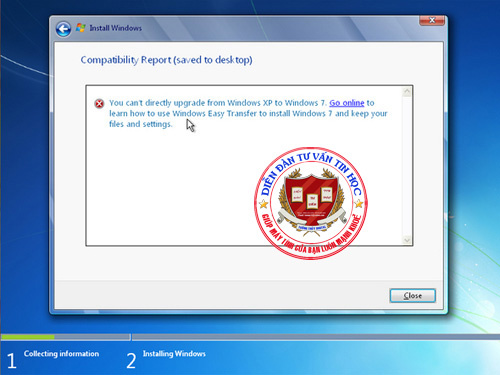Click the red error icon in report
This screenshot has width=500, height=375.
[x=99, y=104]
